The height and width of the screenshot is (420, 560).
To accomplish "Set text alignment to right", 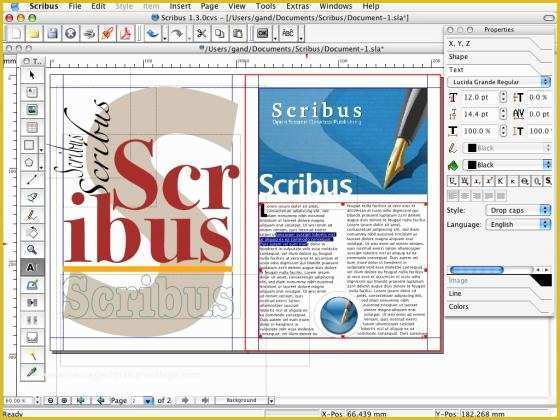I will coord(477,196).
